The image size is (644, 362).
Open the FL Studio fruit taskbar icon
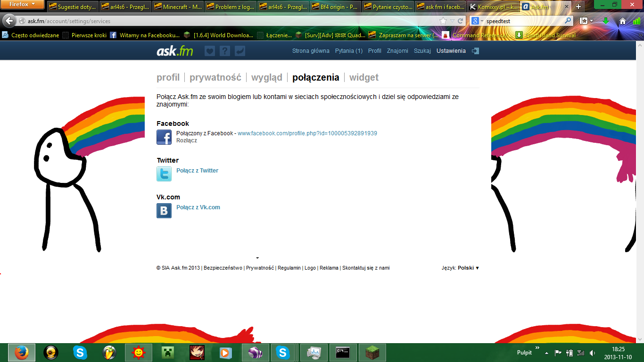click(x=109, y=353)
